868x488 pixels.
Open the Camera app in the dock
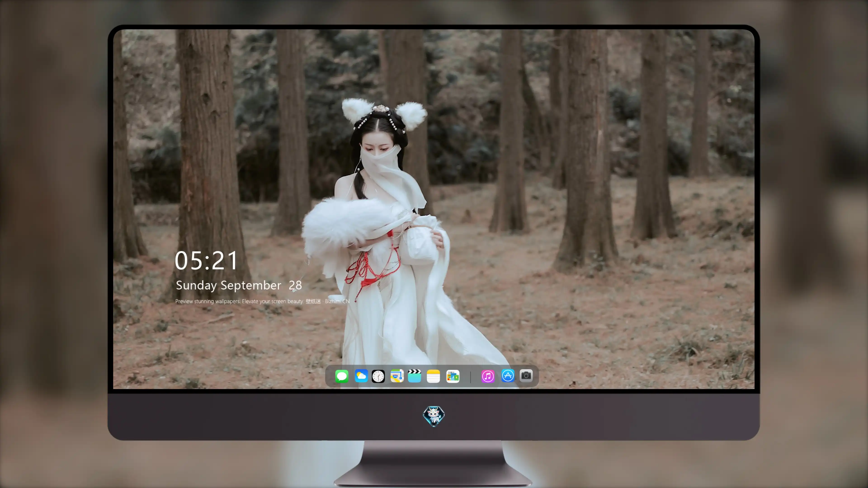(x=526, y=375)
